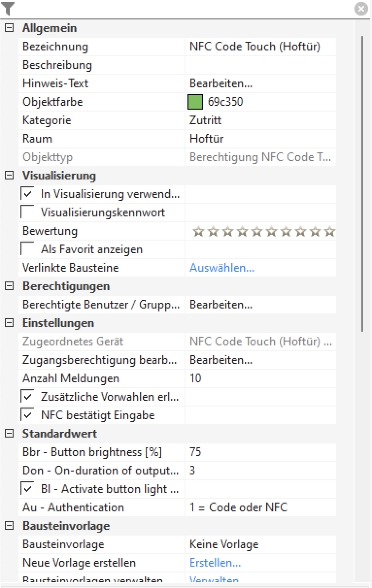
Task: Enable 'Als Favorit anzeigen' checkbox
Action: click(x=28, y=249)
